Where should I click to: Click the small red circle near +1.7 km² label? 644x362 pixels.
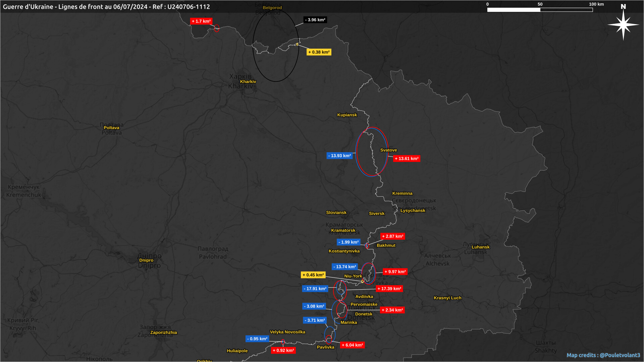point(217,28)
